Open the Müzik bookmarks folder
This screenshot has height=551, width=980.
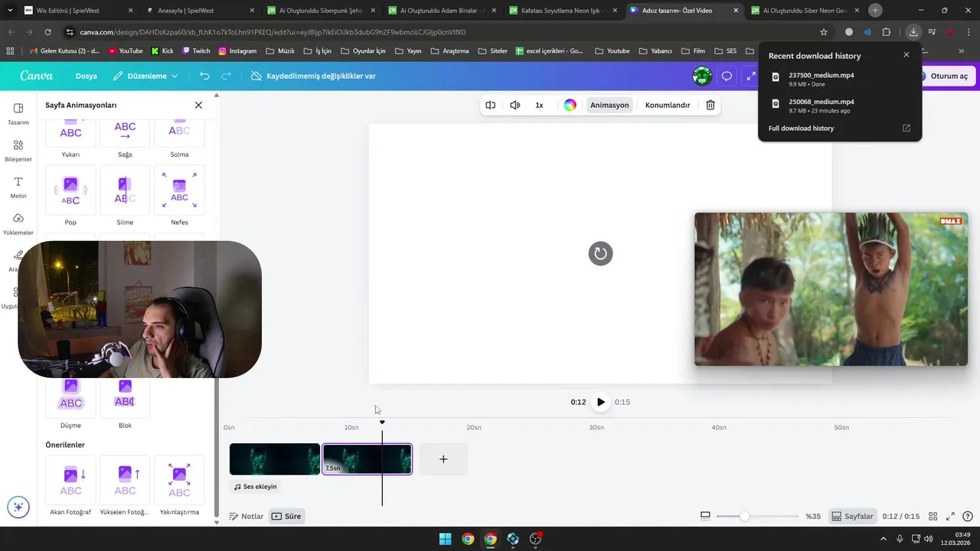pyautogui.click(x=279, y=51)
